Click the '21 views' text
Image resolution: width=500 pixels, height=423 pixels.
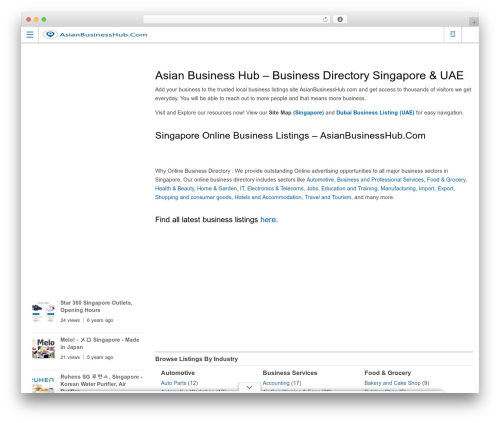pyautogui.click(x=70, y=357)
